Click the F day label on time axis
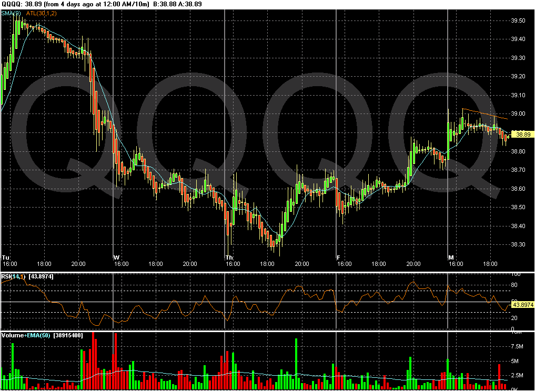The height and width of the screenshot is (392, 535). click(338, 257)
